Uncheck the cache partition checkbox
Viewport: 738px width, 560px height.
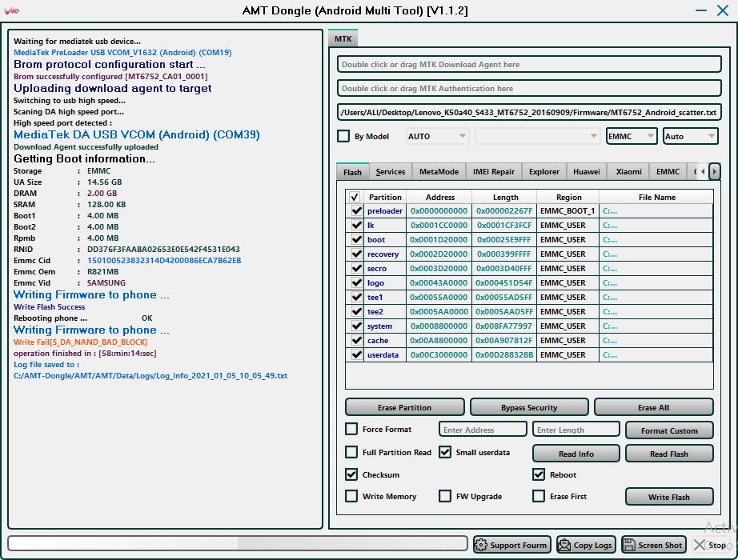pos(356,340)
